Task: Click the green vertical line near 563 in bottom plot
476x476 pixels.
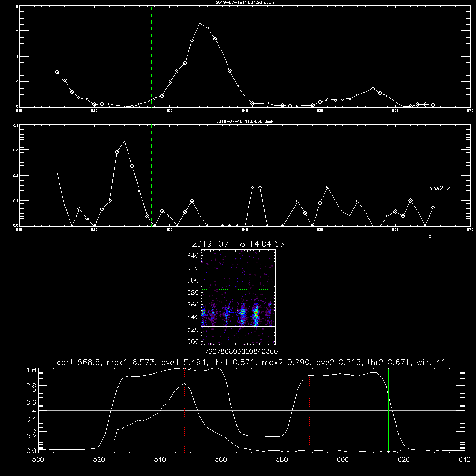Action: pyautogui.click(x=229, y=410)
